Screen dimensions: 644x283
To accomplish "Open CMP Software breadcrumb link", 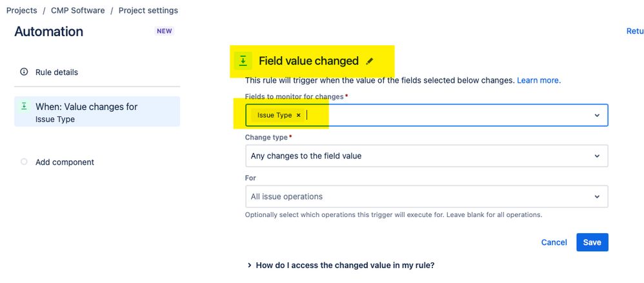I will tap(77, 11).
